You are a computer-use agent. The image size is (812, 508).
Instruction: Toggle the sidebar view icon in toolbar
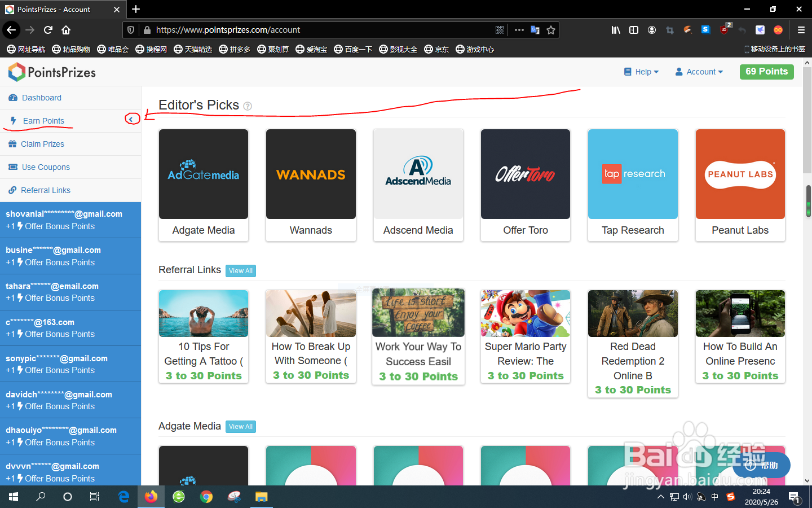pyautogui.click(x=634, y=30)
